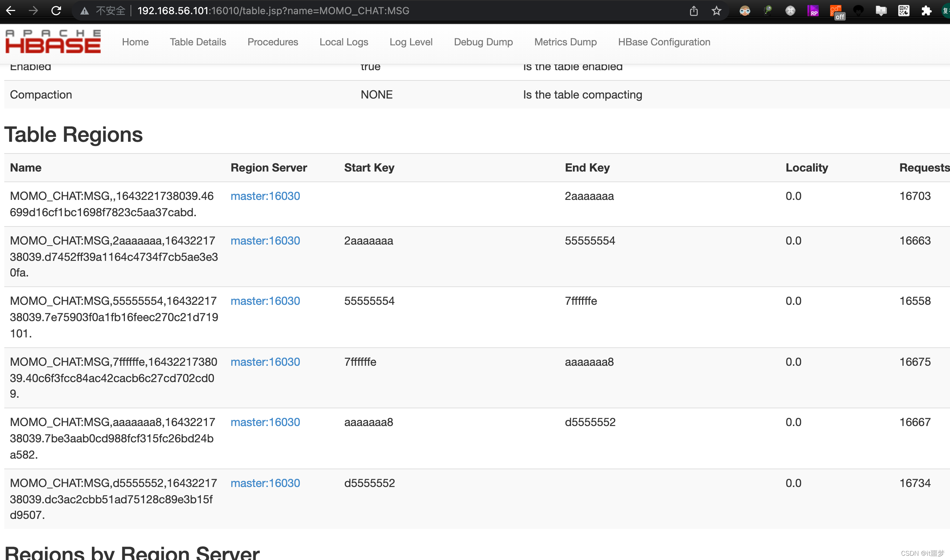
Task: Click region name containing d7452ff39a1164c
Action: point(114,257)
